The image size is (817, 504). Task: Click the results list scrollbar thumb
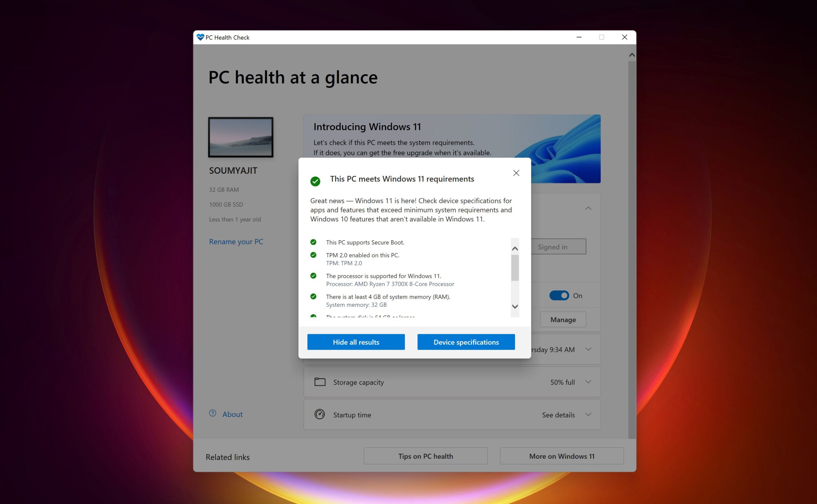coord(515,268)
